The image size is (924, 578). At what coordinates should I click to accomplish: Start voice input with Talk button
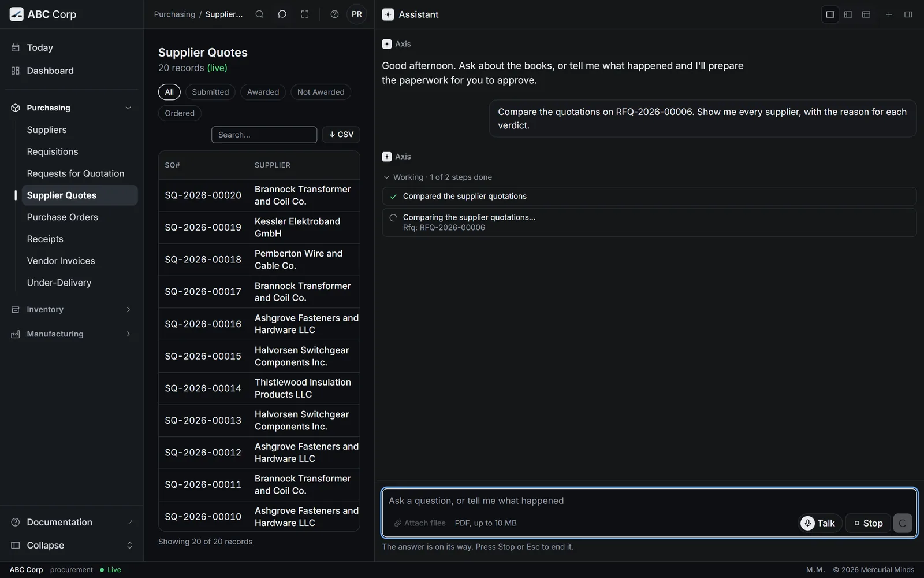click(819, 523)
